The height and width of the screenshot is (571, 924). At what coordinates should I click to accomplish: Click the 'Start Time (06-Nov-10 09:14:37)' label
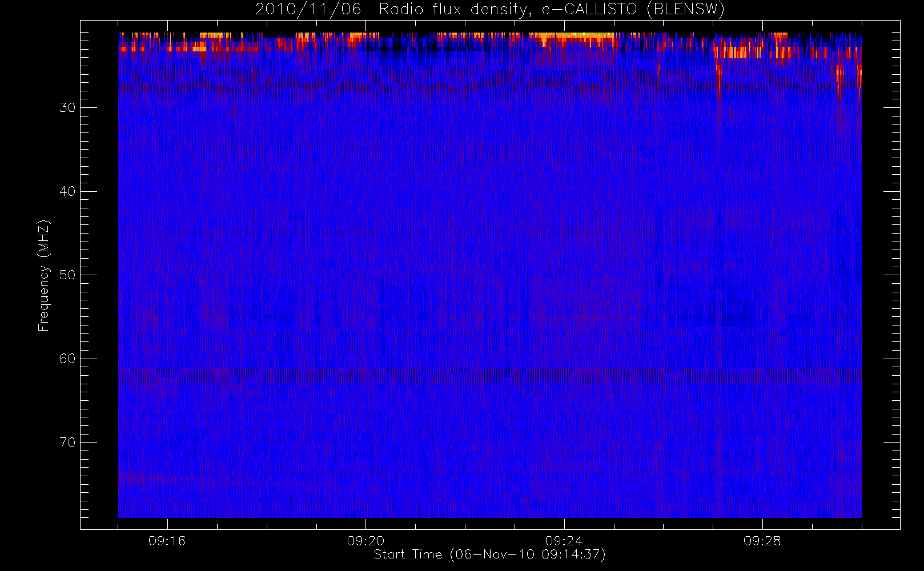coord(489,554)
